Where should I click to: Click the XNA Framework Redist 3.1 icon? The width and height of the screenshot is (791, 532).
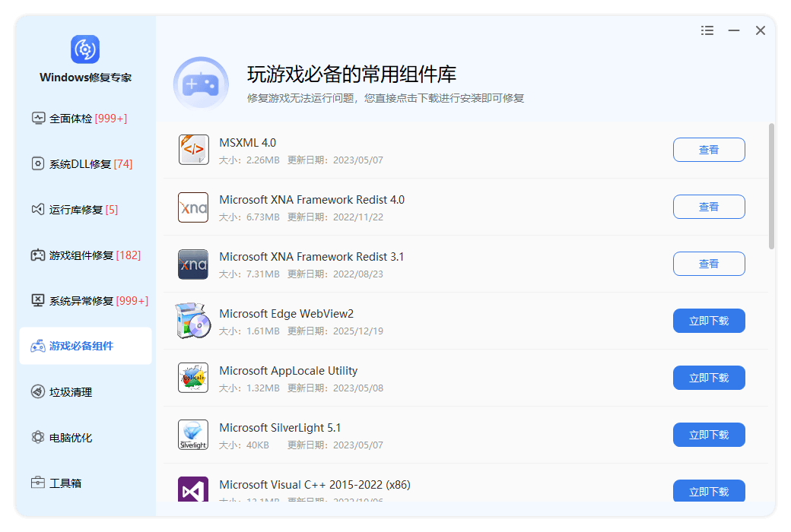[193, 264]
